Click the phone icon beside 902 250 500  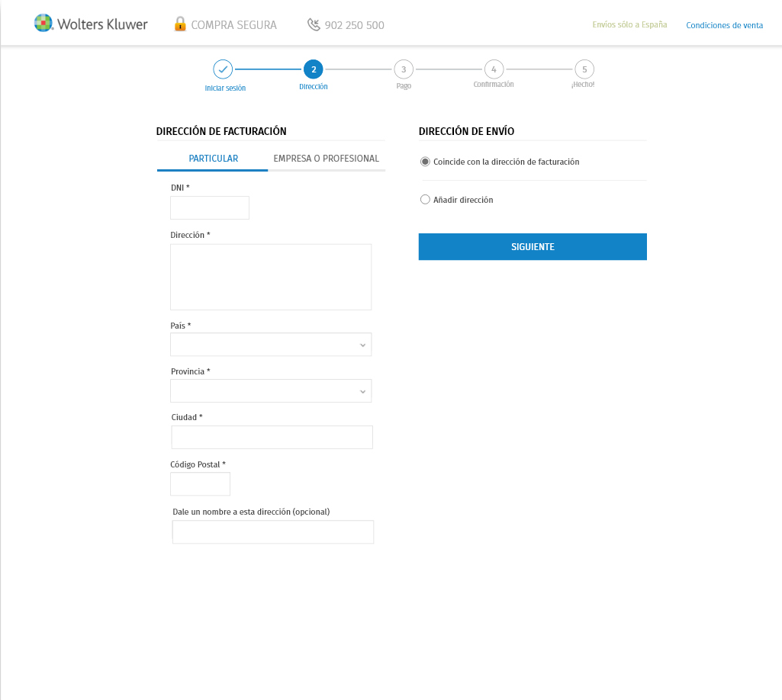[314, 24]
